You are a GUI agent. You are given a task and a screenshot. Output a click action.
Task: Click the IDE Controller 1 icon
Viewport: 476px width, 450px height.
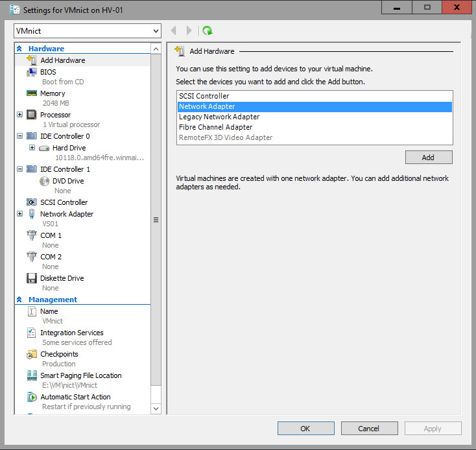pos(32,169)
